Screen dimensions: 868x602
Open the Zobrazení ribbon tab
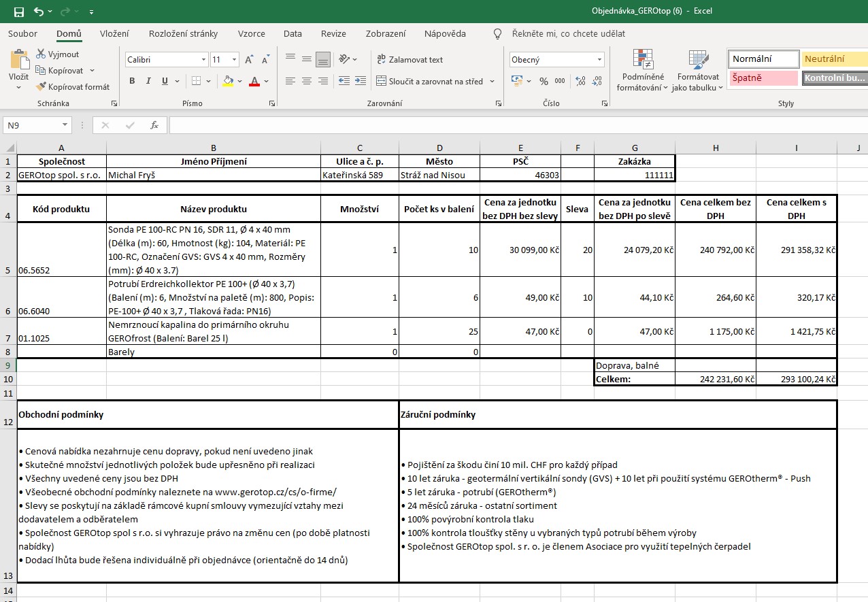386,33
